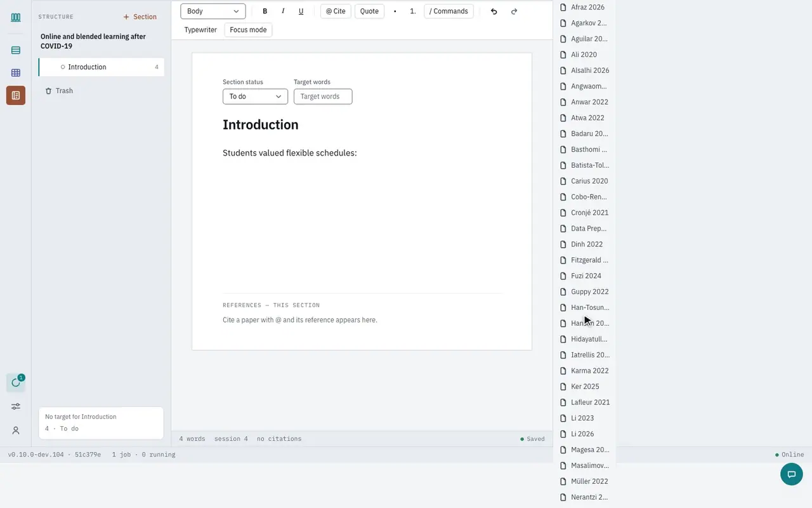Image resolution: width=812 pixels, height=508 pixels.
Task: Pick Dinh 2022 in the citation list
Action: pyautogui.click(x=584, y=244)
